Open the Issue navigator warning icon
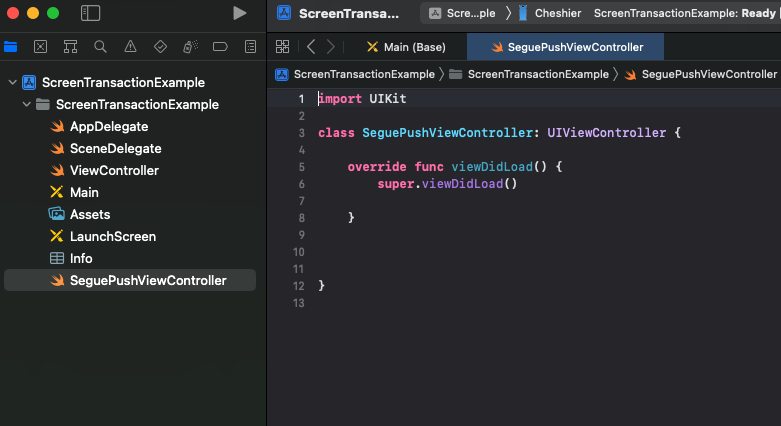This screenshot has height=426, width=781. (x=130, y=47)
